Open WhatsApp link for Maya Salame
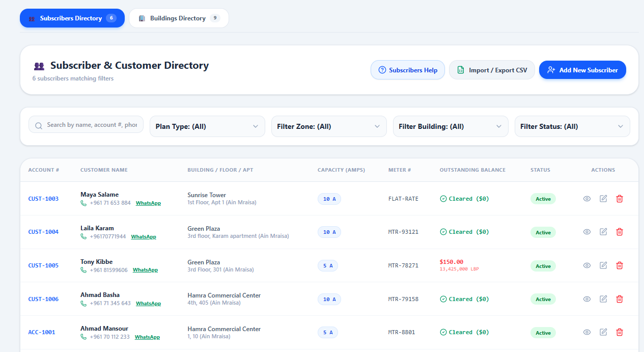 click(x=148, y=203)
